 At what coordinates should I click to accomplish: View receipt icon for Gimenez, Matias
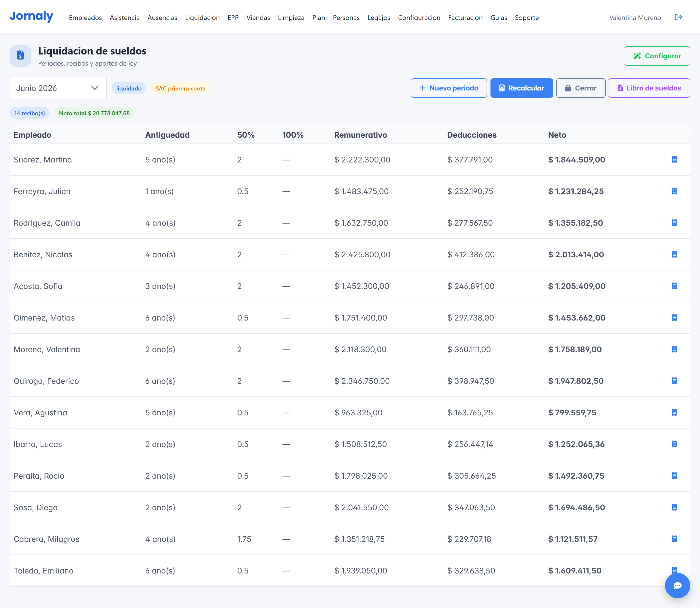[674, 318]
